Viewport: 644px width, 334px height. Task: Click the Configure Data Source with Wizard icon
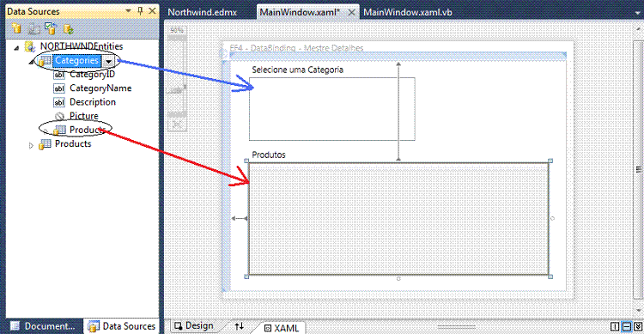coord(51,28)
